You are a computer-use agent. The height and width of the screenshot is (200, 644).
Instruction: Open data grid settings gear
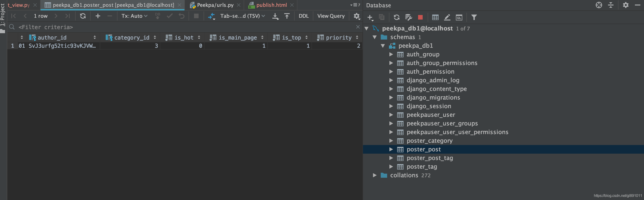(x=357, y=16)
